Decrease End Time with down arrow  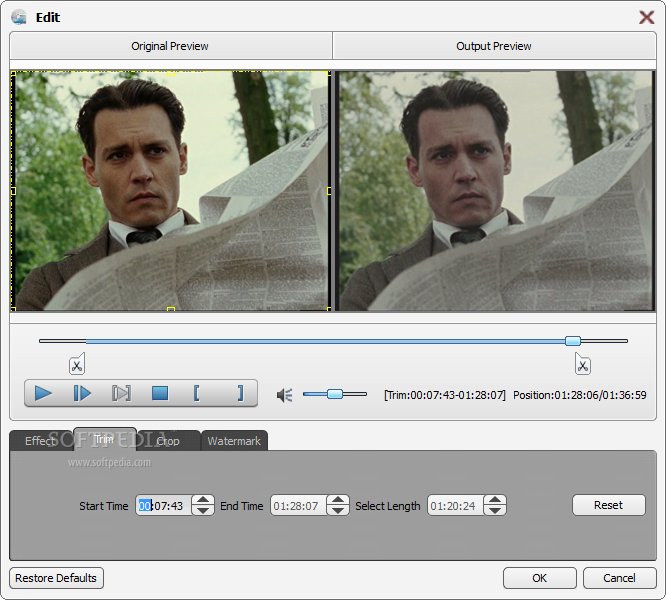tap(338, 511)
